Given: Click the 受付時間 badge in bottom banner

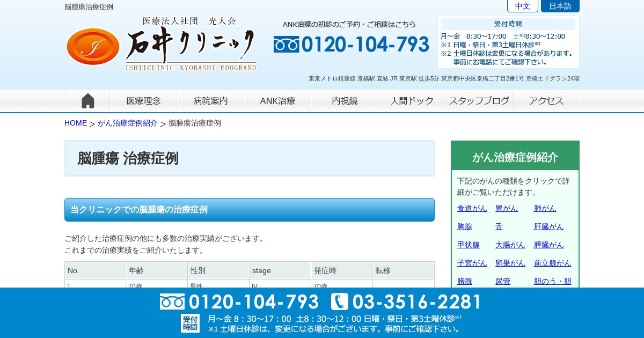Looking at the screenshot, I should click(x=190, y=323).
